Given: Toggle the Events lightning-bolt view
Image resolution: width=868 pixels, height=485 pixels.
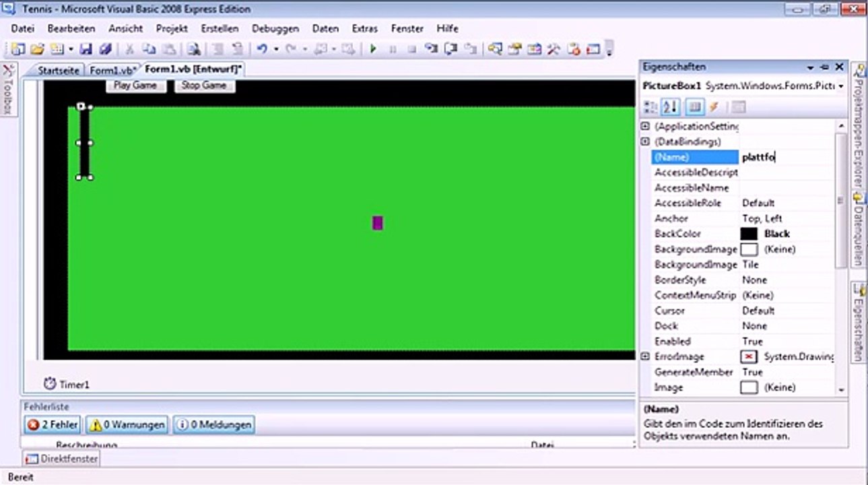Looking at the screenshot, I should (714, 107).
